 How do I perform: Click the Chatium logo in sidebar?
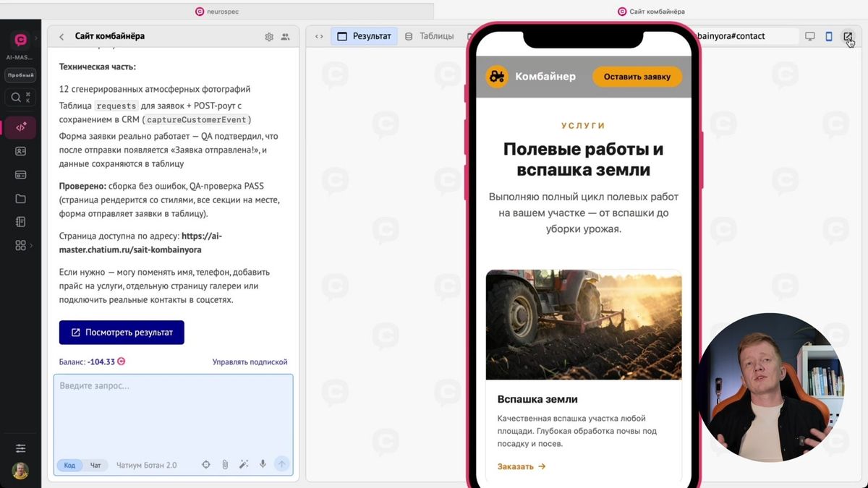click(x=20, y=40)
